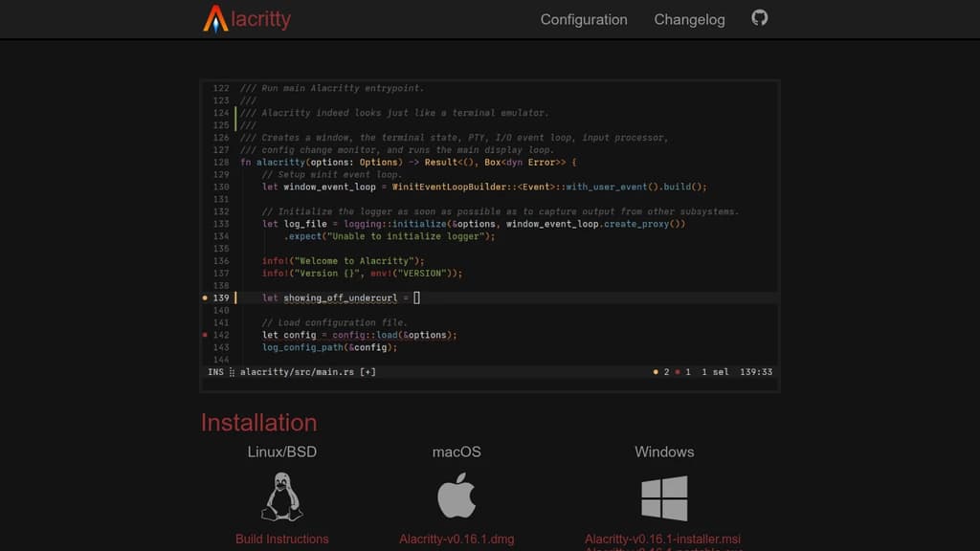Follow the Build Instructions link
The height and width of the screenshot is (551, 980).
click(281, 539)
